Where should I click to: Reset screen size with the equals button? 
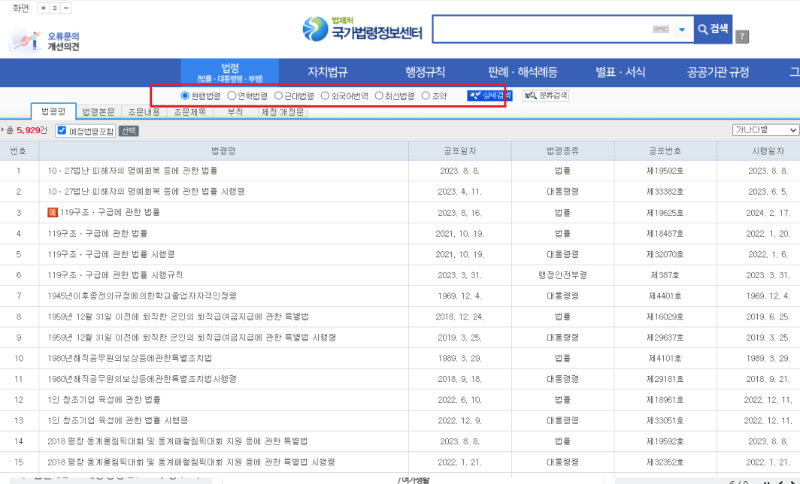pyautogui.click(x=55, y=8)
